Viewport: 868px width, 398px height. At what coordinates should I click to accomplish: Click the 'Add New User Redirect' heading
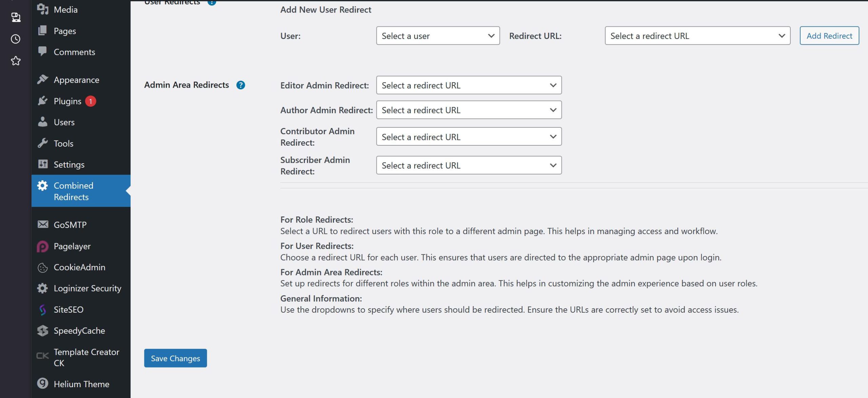click(325, 9)
